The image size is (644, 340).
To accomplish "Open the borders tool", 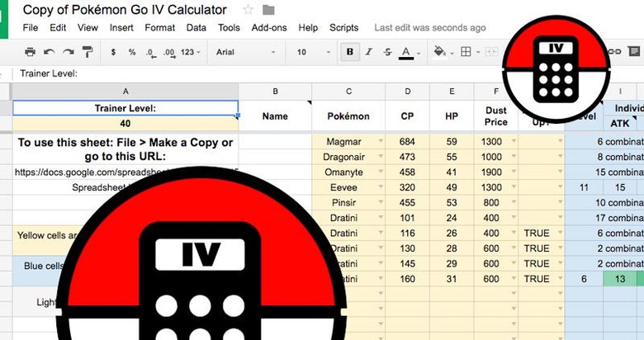I will (x=466, y=52).
